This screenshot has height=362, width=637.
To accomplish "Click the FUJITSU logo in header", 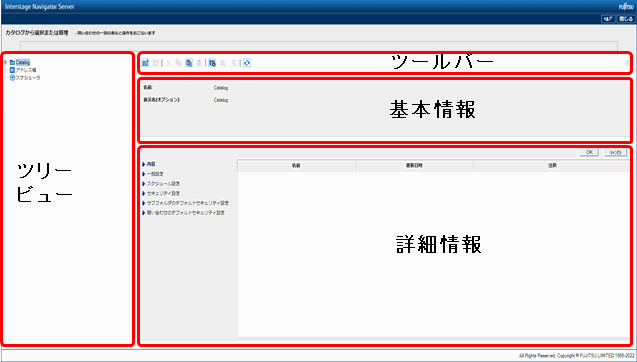I will tap(625, 7).
